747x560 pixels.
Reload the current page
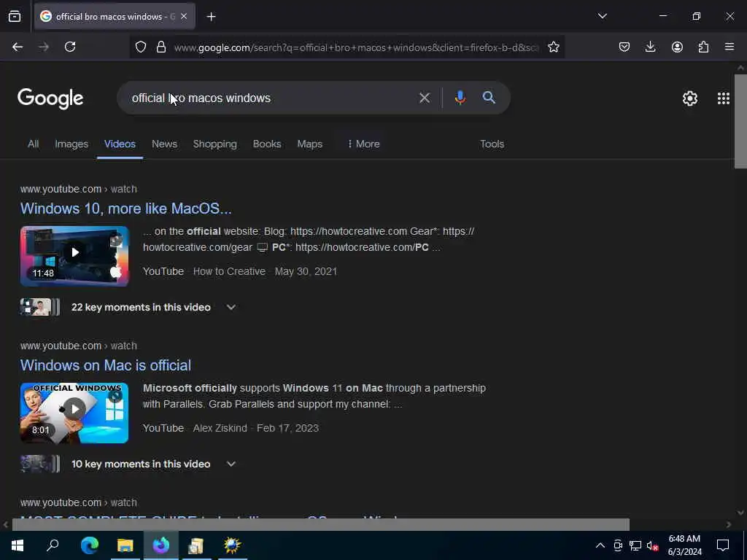click(70, 47)
